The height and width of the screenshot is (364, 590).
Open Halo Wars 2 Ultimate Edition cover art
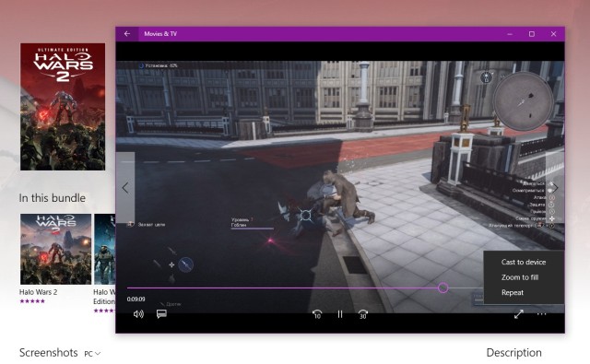click(x=63, y=107)
